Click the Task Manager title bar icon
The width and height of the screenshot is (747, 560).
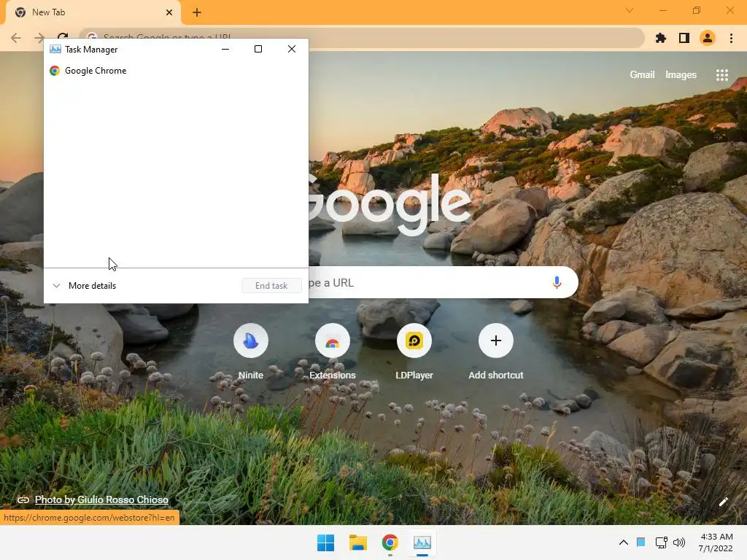tap(55, 49)
